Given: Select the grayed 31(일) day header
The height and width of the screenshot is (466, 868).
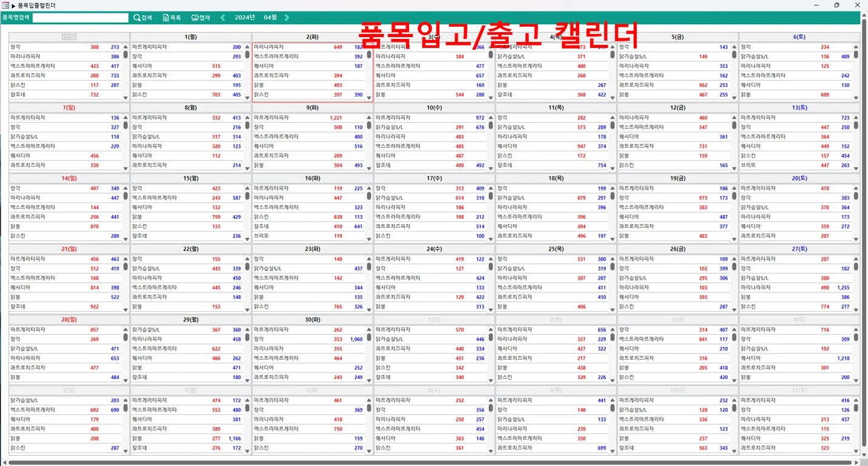Looking at the screenshot, I should coord(69,37).
